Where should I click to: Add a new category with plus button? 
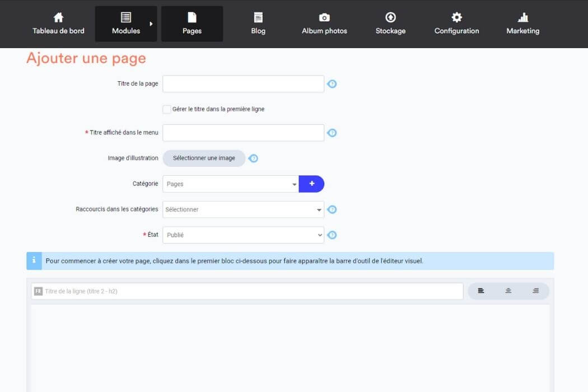[311, 184]
